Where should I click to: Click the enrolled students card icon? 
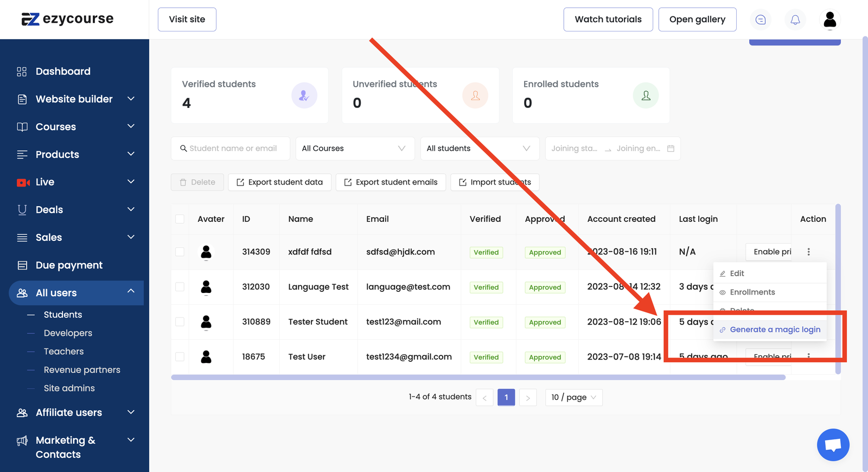pos(646,95)
